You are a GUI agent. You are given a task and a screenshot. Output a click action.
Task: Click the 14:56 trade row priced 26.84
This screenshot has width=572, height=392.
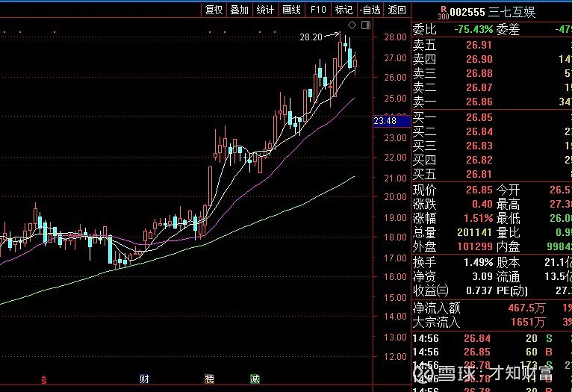tap(491, 339)
